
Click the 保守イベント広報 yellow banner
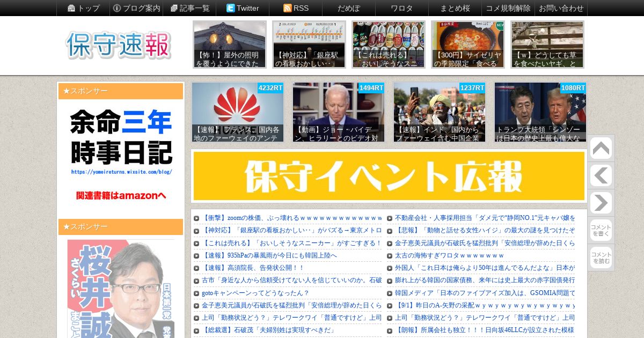389,176
